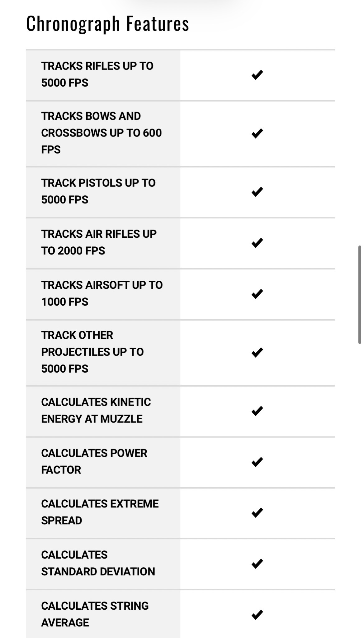Click checkmark for Tracks Rifles up to 5000 FPS

[257, 75]
